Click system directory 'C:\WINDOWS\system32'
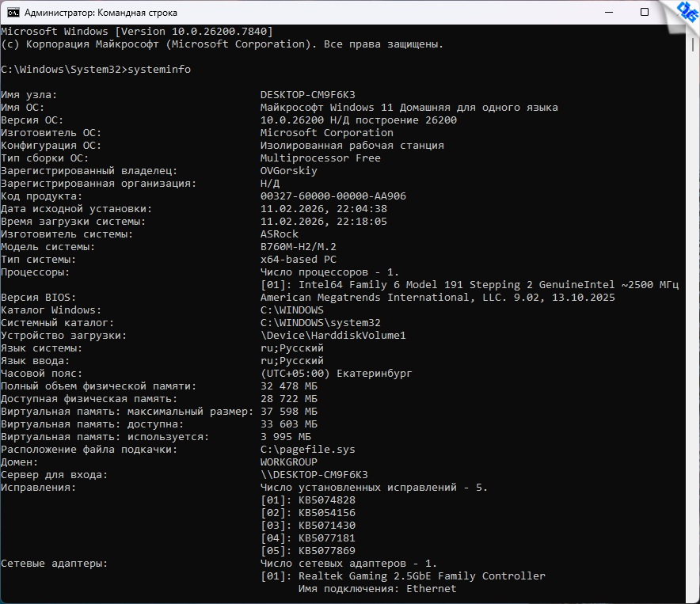700x604 pixels. point(320,322)
